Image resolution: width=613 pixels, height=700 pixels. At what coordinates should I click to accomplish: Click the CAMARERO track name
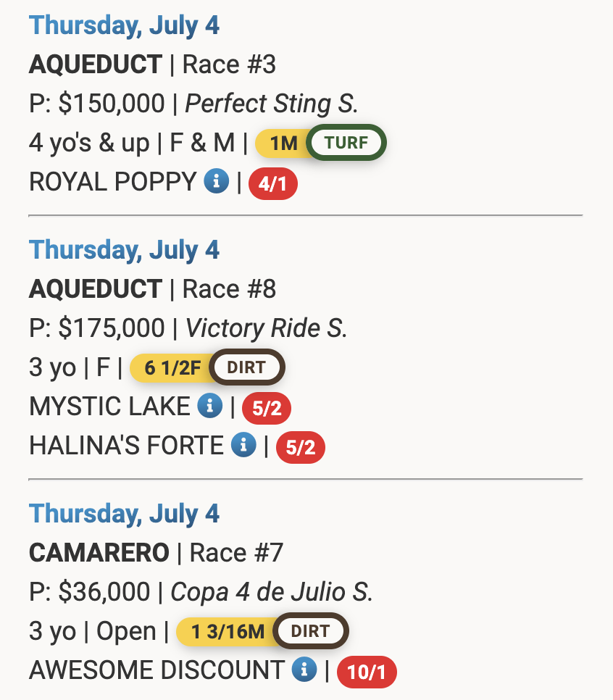[99, 553]
